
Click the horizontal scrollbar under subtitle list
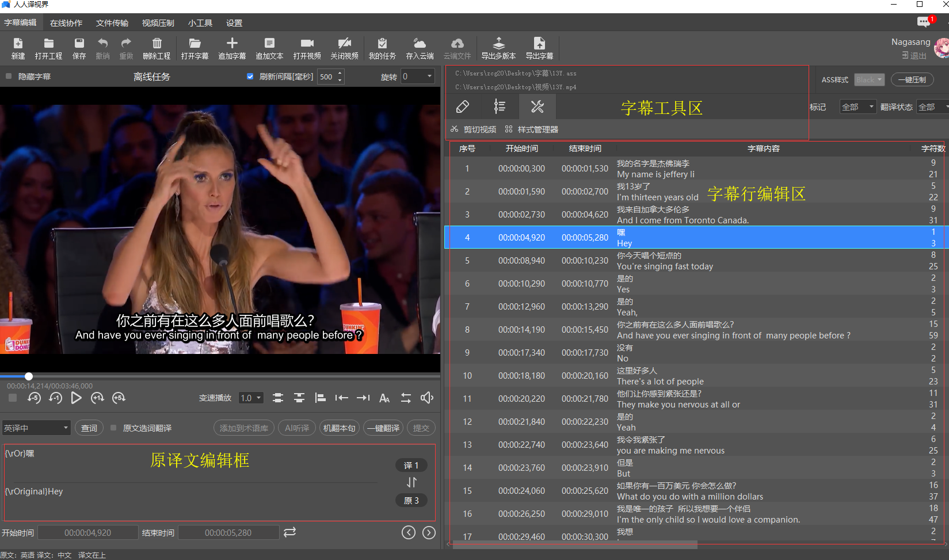(x=575, y=544)
